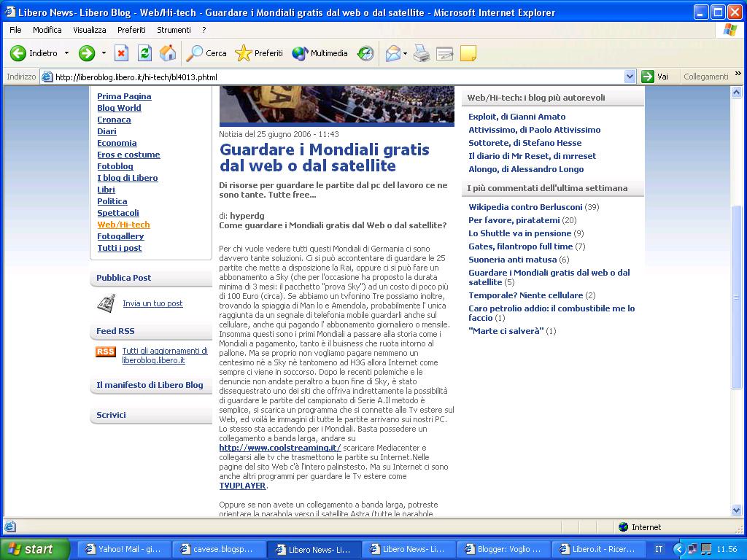Image resolution: width=747 pixels, height=560 pixels.
Task: Click the 11.56 system clock
Action: pos(727,549)
